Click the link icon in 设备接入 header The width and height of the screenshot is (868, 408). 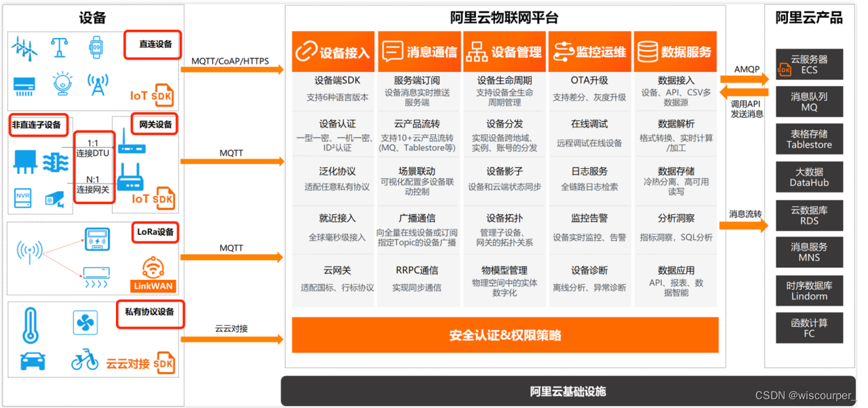click(306, 52)
